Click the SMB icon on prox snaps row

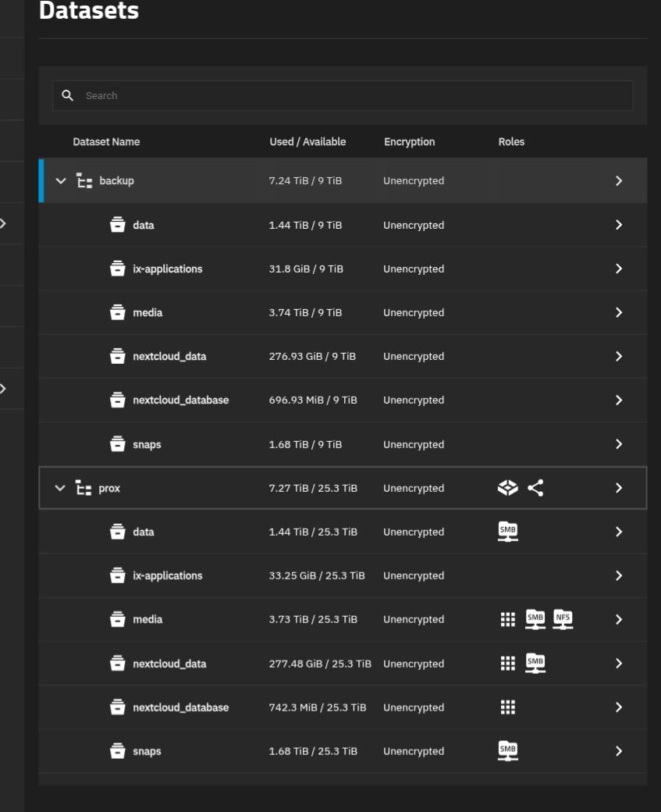(507, 751)
